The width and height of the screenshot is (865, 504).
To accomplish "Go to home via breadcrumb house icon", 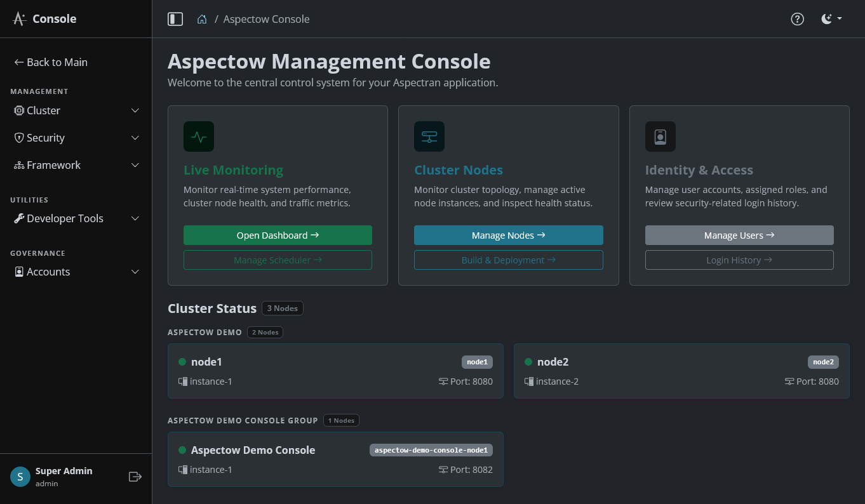I will click(x=202, y=19).
